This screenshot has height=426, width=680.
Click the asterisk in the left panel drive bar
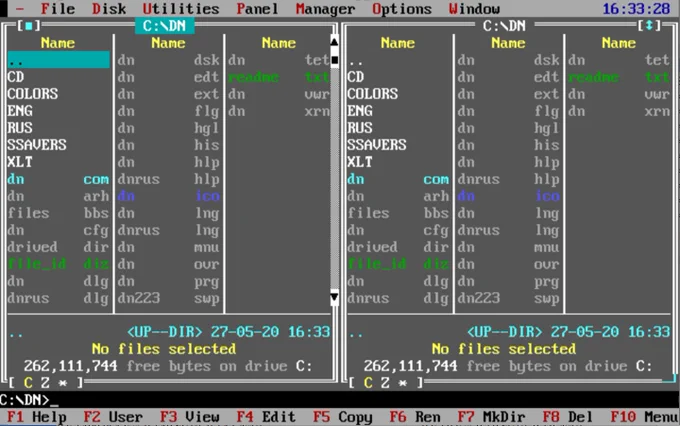[x=62, y=383]
